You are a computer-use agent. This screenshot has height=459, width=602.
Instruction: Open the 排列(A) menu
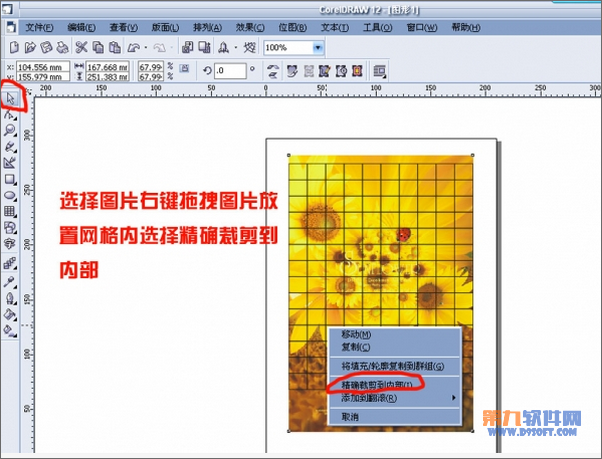[208, 28]
